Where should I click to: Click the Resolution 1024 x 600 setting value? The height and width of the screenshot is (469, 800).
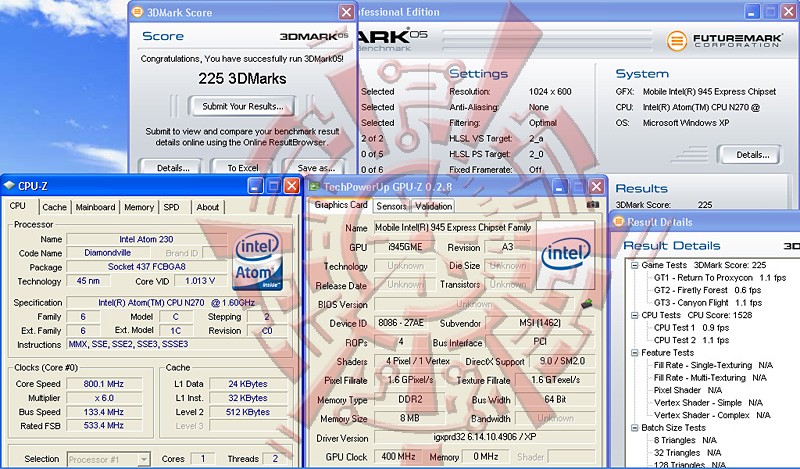pyautogui.click(x=550, y=91)
